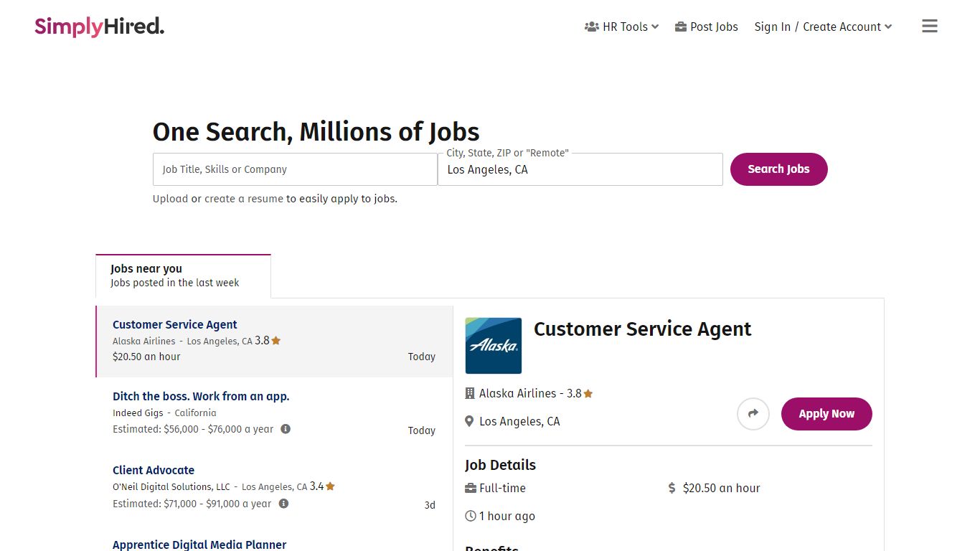Open Sign In / Create Account menu
The width and height of the screenshot is (980, 551).
pyautogui.click(x=823, y=27)
